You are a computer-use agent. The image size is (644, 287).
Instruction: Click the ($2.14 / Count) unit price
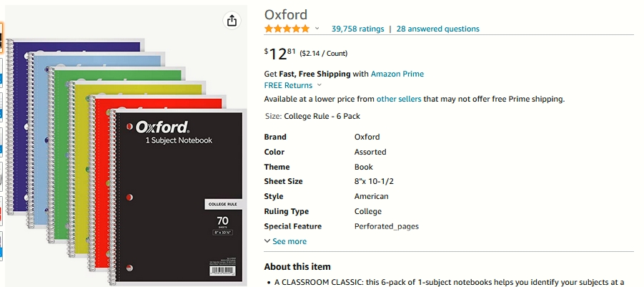pos(324,54)
